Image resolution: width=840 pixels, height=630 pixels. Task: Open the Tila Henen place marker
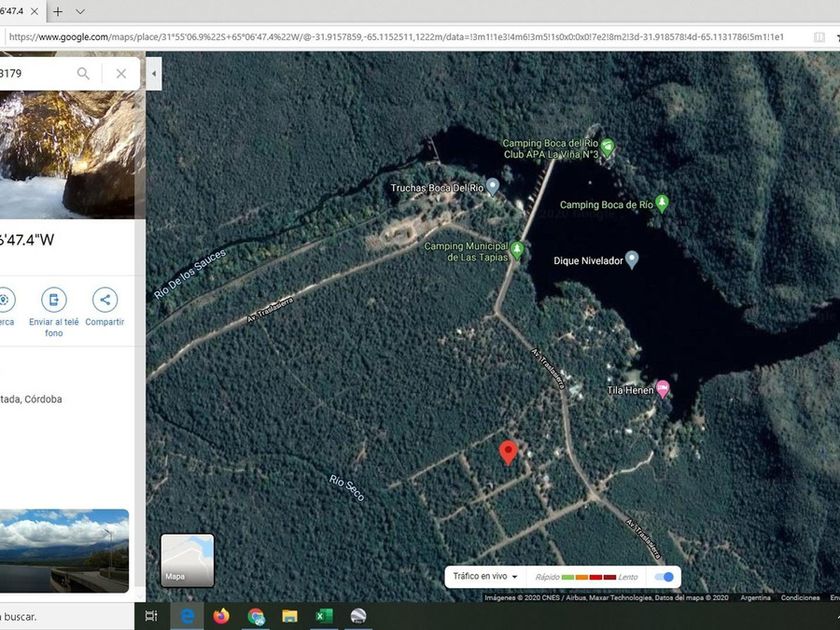tap(662, 389)
